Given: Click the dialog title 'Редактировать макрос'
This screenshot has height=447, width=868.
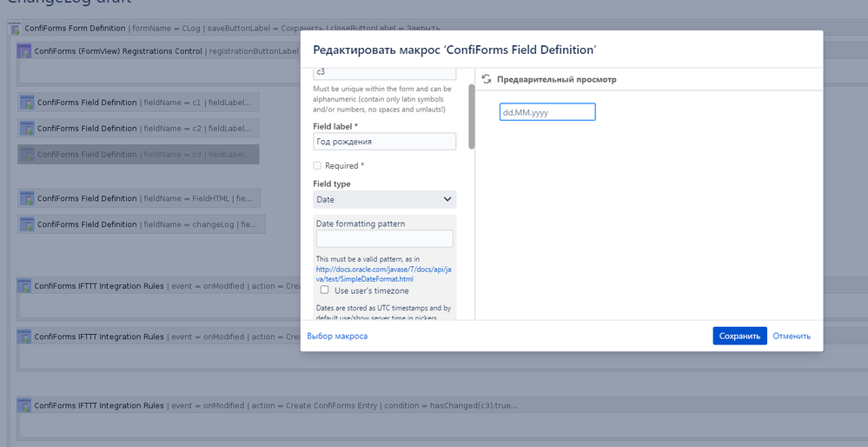Looking at the screenshot, I should pos(454,50).
